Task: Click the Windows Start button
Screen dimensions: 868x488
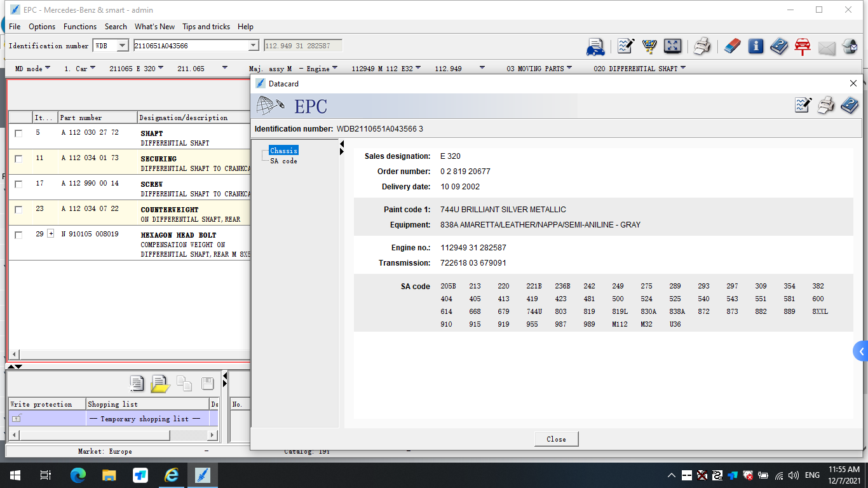Action: [x=15, y=475]
